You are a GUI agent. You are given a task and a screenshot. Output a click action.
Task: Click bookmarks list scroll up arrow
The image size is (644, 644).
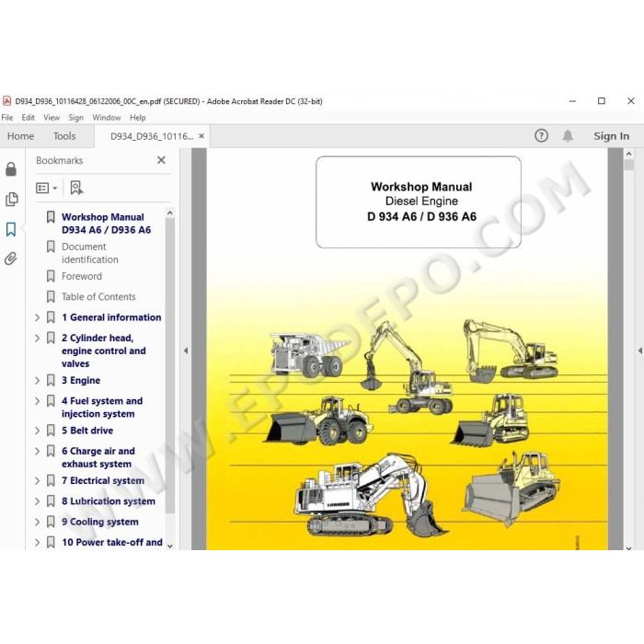pyautogui.click(x=169, y=213)
